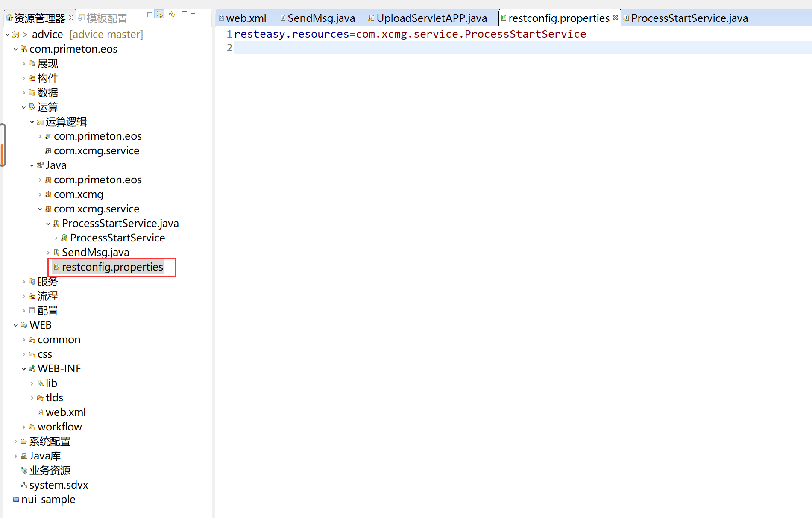Select the css folder
This screenshot has width=812, height=518.
tap(45, 354)
